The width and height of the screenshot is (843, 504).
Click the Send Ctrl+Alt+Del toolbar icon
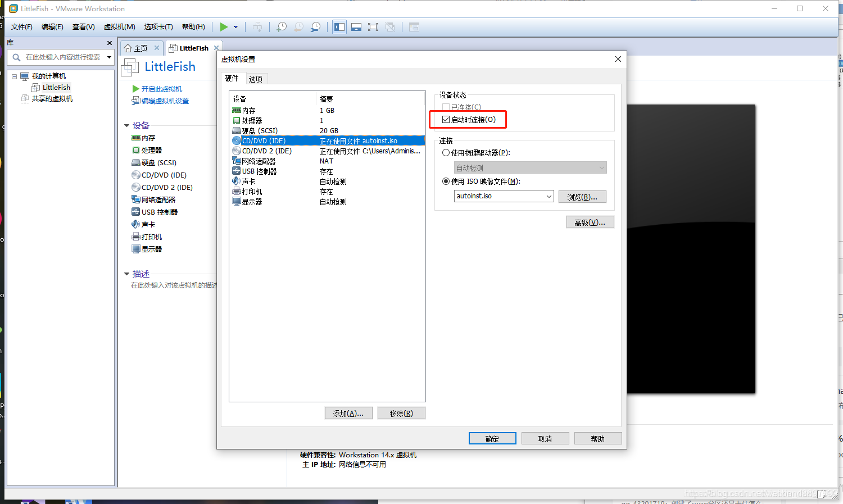pyautogui.click(x=257, y=27)
